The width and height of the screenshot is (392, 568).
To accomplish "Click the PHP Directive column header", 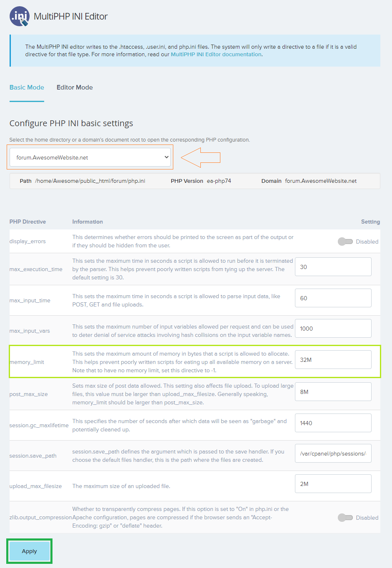I will (x=27, y=222).
